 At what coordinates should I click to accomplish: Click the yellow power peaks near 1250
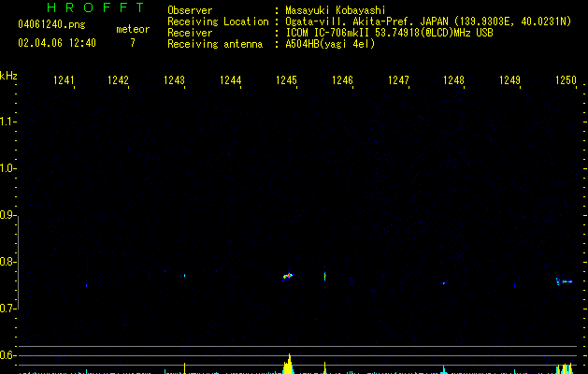(565, 368)
